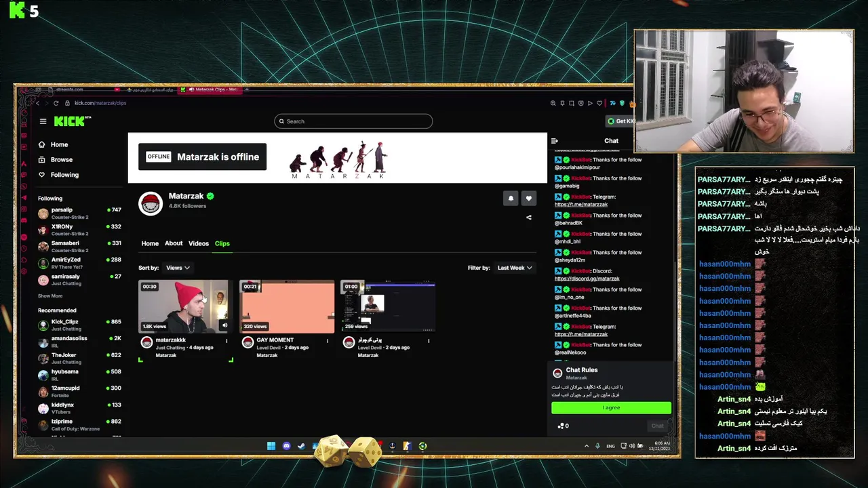Click the notification bell on Matarzak profile

(x=511, y=198)
